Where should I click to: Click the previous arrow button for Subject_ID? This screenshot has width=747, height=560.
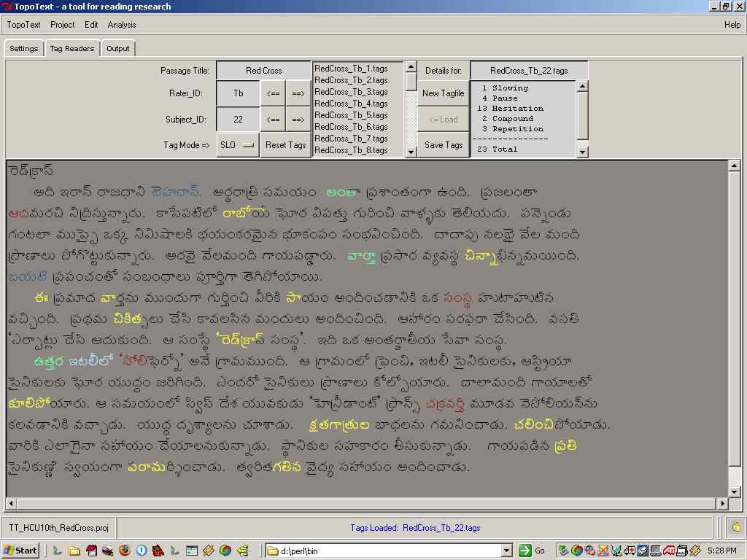[273, 120]
